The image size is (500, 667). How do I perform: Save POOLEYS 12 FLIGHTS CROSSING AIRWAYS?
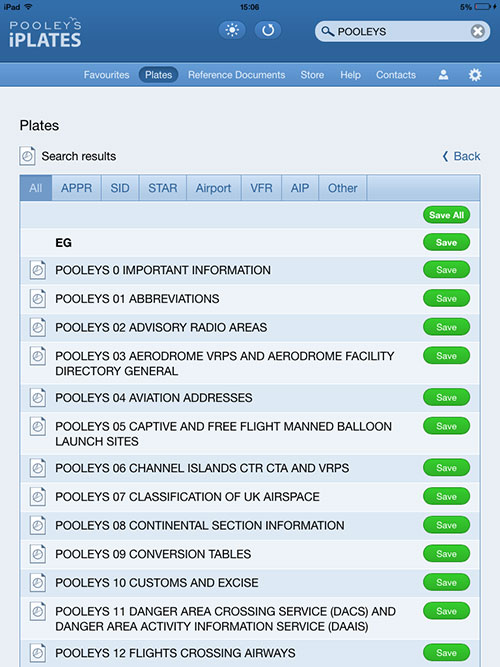(x=446, y=653)
